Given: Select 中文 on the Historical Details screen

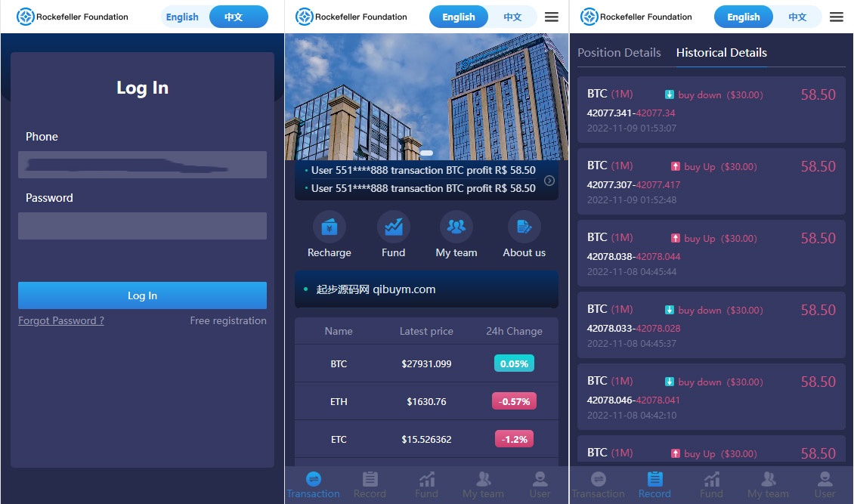Looking at the screenshot, I should [797, 17].
